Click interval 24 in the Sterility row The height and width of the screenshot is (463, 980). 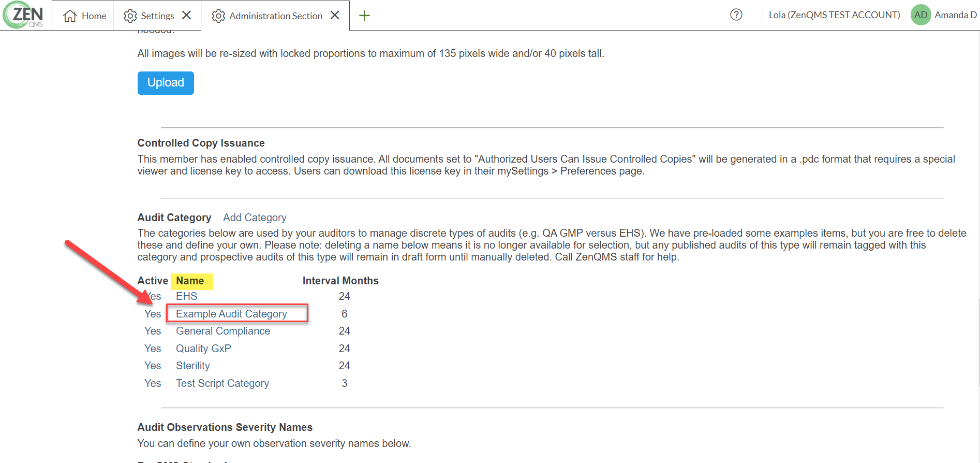coord(345,366)
